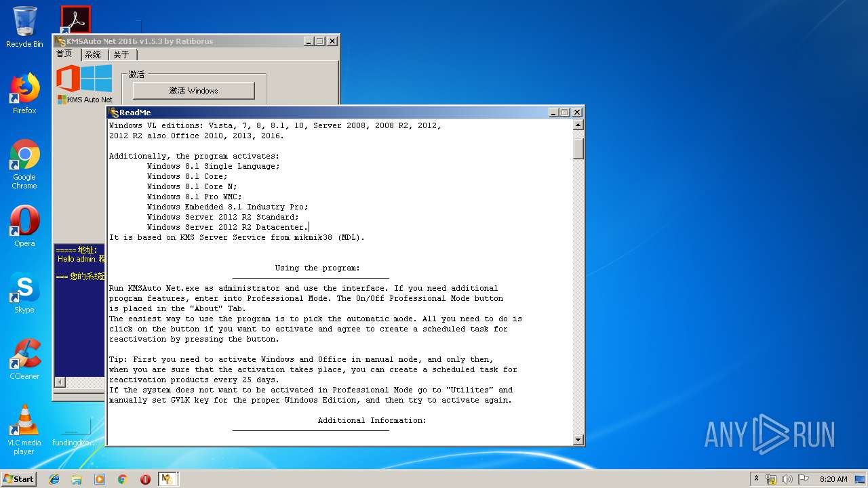Screen dimensions: 868x488
Task: Click ReadMe scrollbar up arrow
Action: point(578,125)
